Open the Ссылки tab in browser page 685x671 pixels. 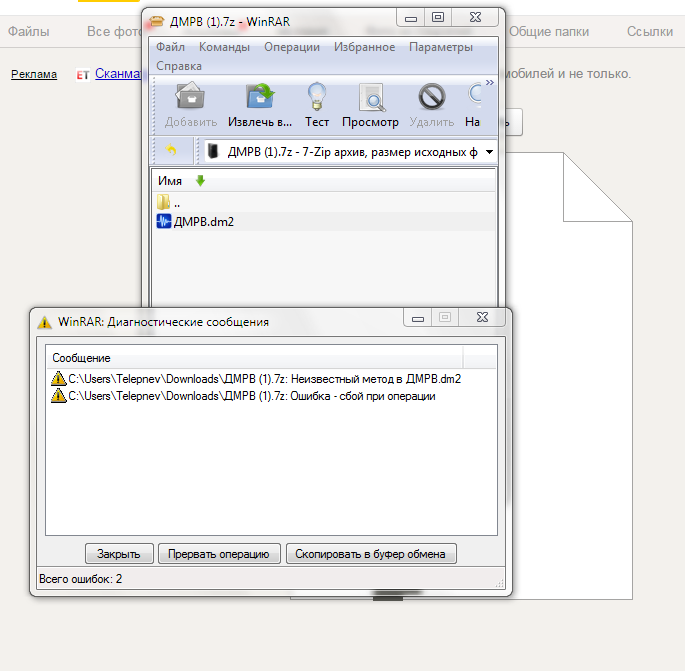(650, 31)
